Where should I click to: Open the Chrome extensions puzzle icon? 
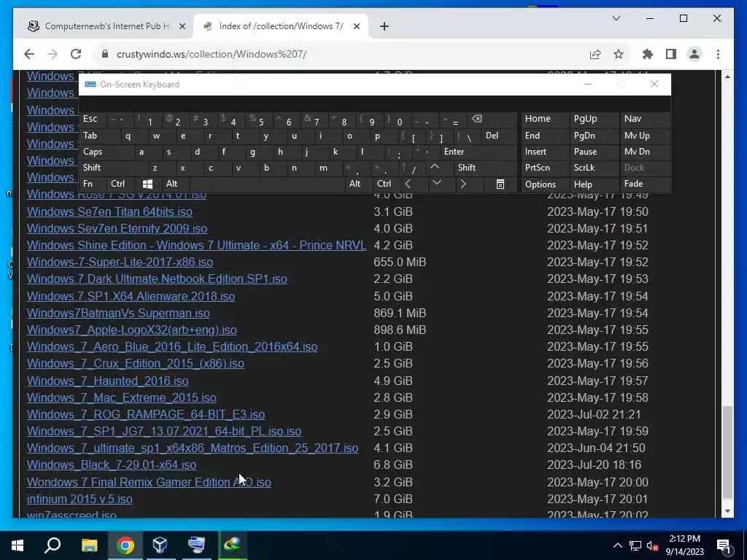coord(648,54)
